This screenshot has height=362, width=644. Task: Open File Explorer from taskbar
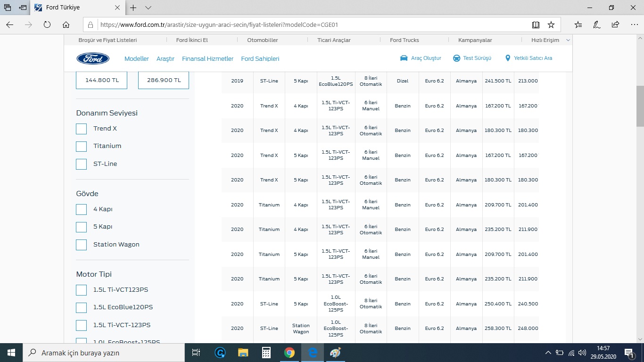pyautogui.click(x=243, y=353)
